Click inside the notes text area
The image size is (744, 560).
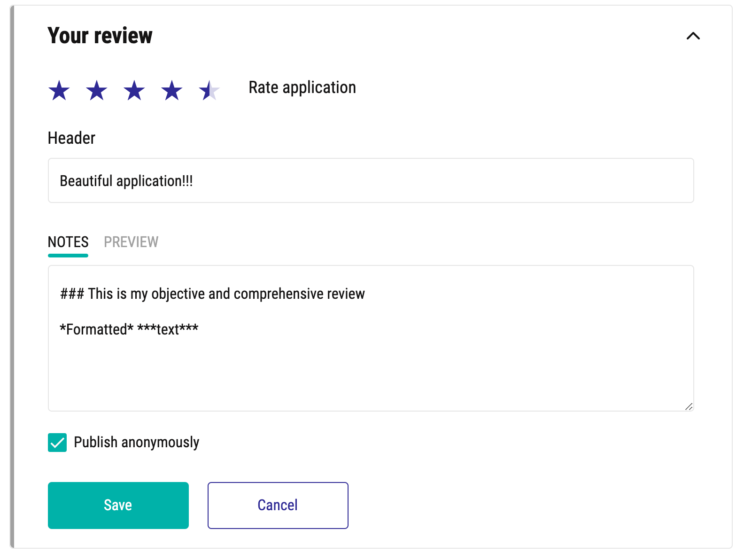(x=371, y=338)
